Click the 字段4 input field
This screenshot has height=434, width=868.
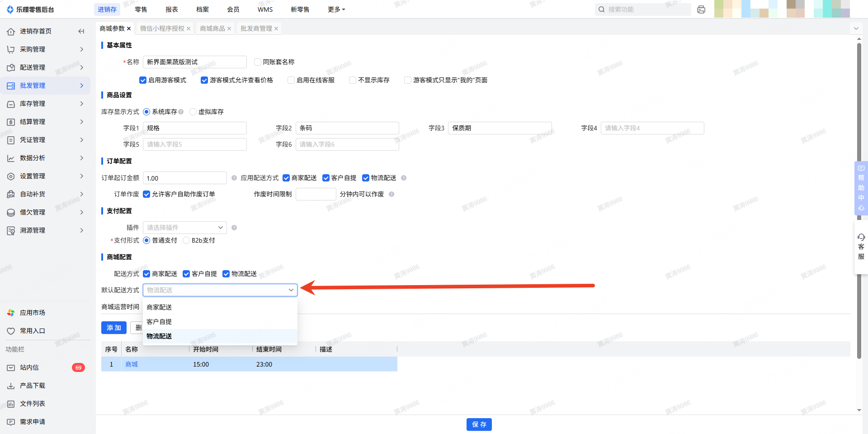652,128
